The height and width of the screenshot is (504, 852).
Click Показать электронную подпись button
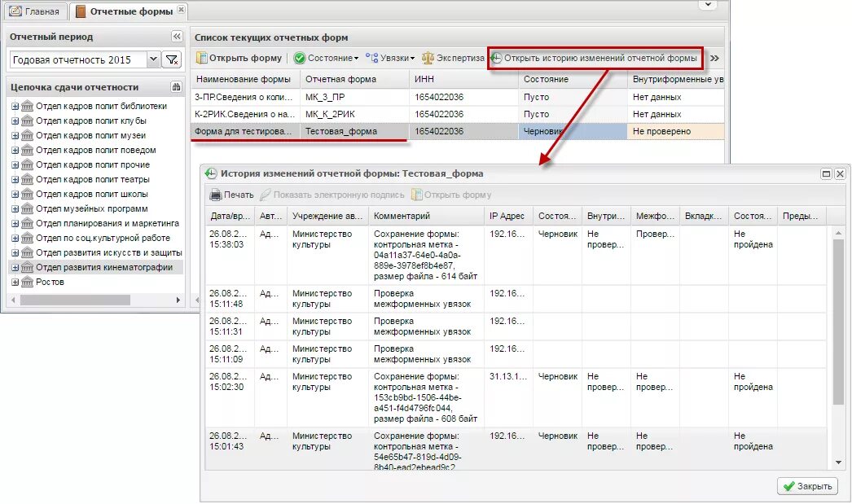(x=332, y=195)
